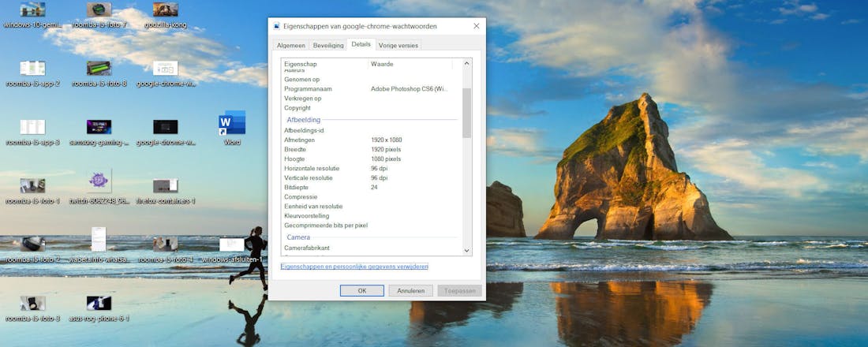Click the OK button

pos(362,290)
